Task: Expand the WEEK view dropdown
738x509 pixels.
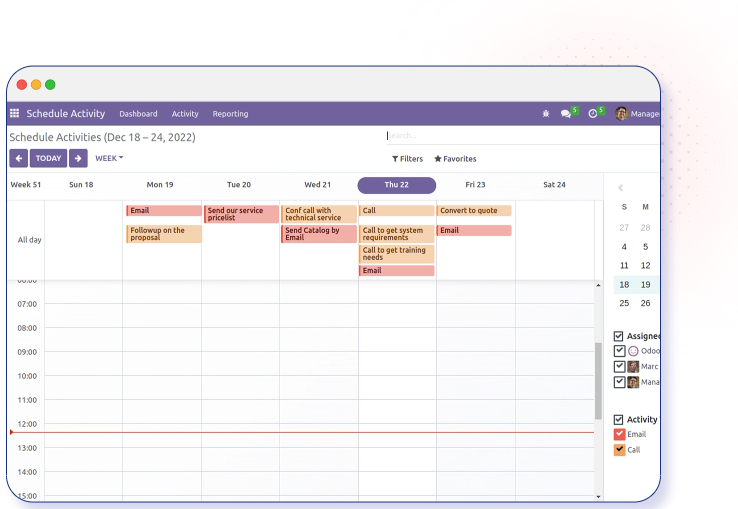Action: tap(109, 158)
